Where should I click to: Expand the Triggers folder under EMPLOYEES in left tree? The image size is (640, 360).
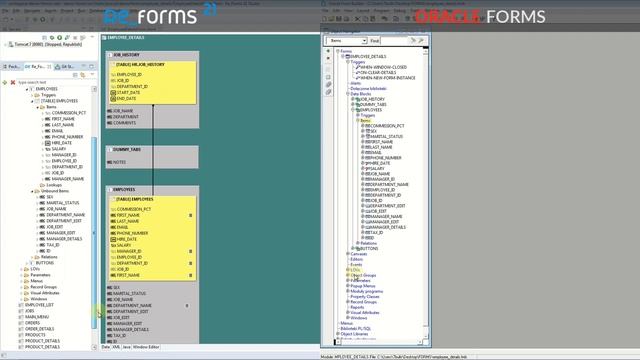[32, 95]
